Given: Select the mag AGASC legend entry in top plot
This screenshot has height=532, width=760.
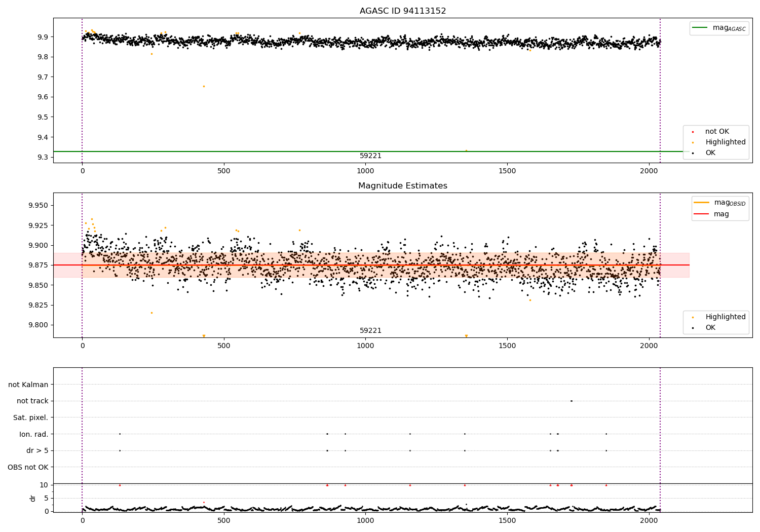Looking at the screenshot, I should pyautogui.click(x=719, y=28).
